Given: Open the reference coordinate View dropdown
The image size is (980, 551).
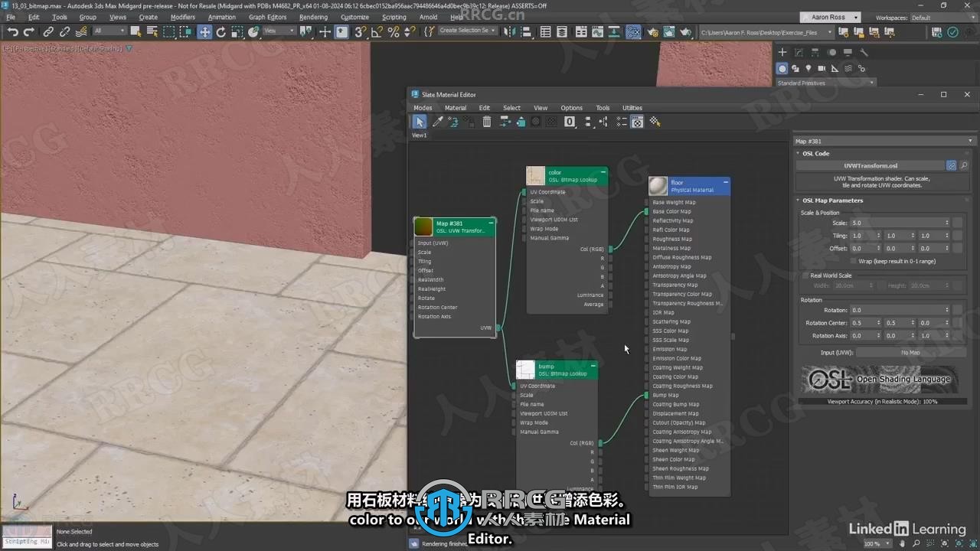Looking at the screenshot, I should [279, 31].
